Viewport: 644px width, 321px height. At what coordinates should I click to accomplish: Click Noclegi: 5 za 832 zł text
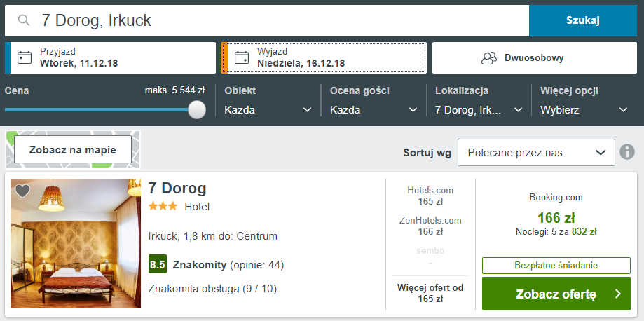click(556, 232)
